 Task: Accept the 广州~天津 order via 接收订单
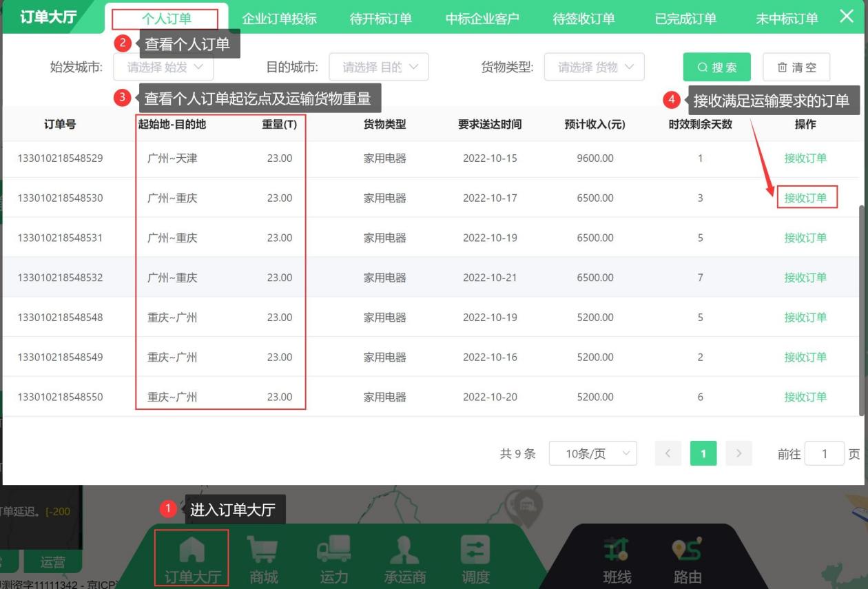tap(805, 158)
